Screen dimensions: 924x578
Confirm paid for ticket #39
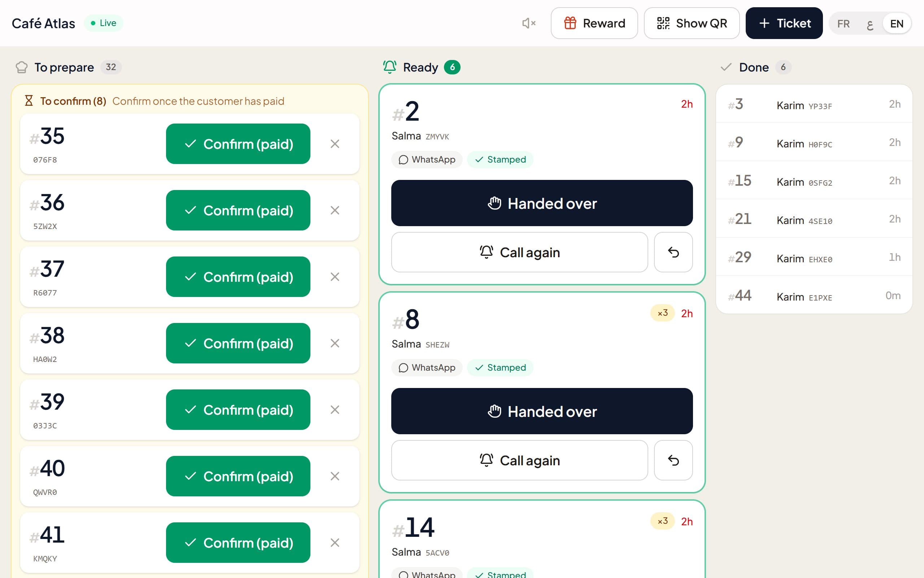coord(238,410)
